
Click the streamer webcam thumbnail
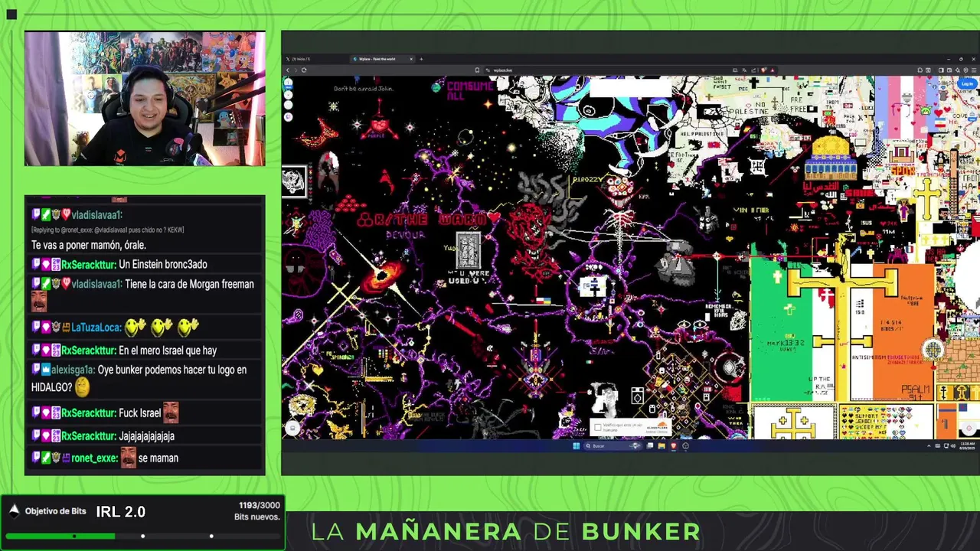pos(145,98)
